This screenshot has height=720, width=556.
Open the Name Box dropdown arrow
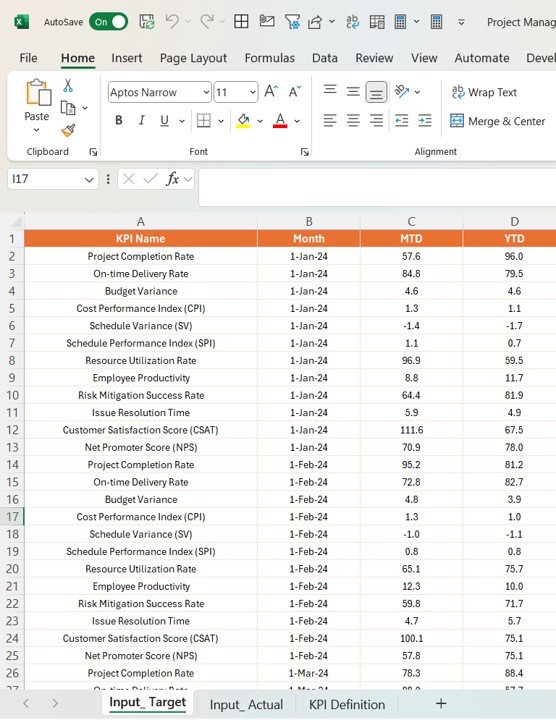(x=89, y=179)
